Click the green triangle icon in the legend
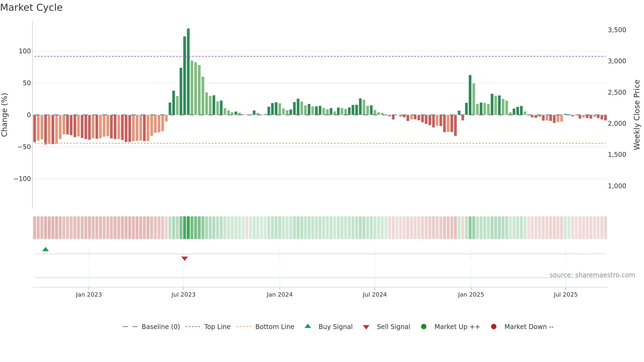Image resolution: width=644 pixels, height=362 pixels. point(308,326)
